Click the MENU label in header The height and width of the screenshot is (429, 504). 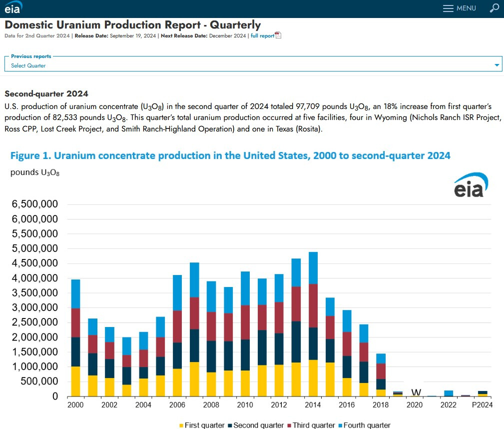466,8
